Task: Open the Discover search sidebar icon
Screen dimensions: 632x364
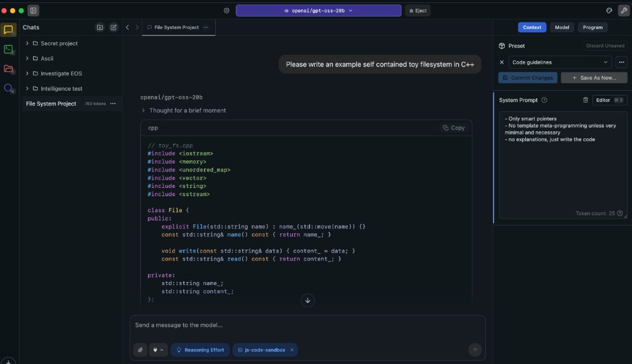Action: 8,88
